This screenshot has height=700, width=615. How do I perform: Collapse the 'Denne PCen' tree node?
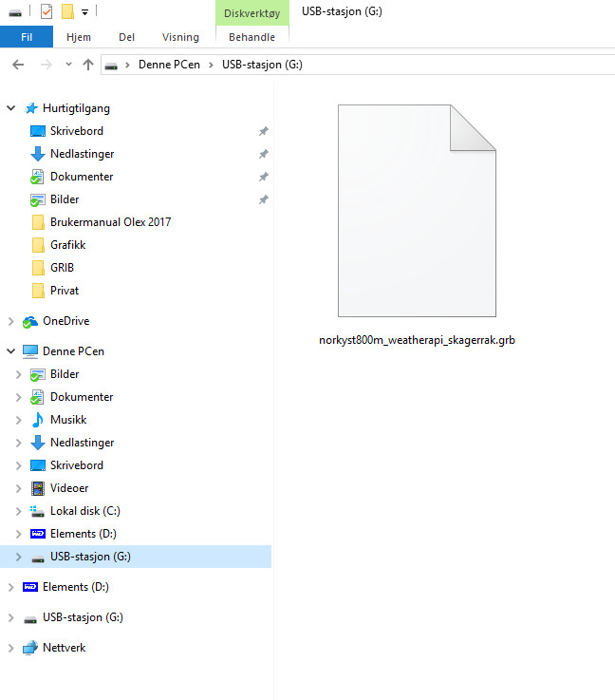click(11, 351)
